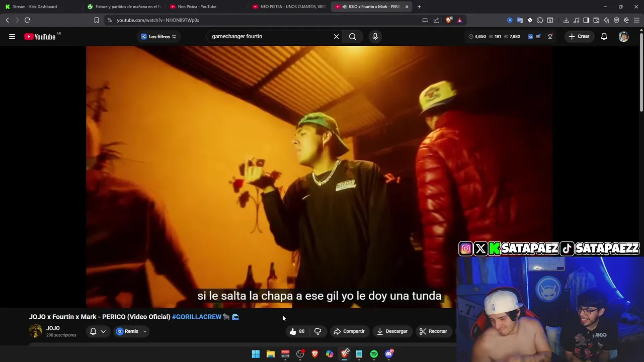Open Discord from the taskbar

(x=389, y=354)
